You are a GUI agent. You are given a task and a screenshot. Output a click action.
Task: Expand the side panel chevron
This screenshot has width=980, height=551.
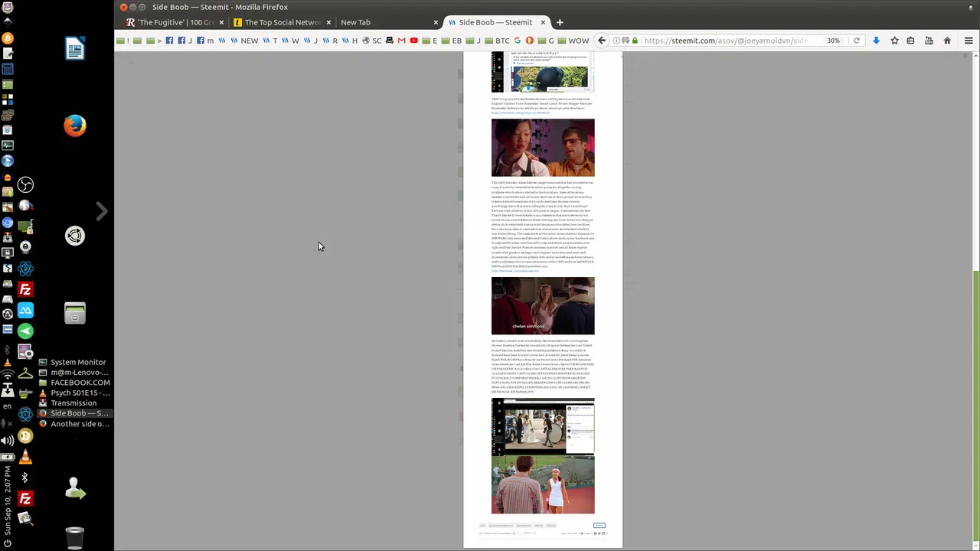102,211
